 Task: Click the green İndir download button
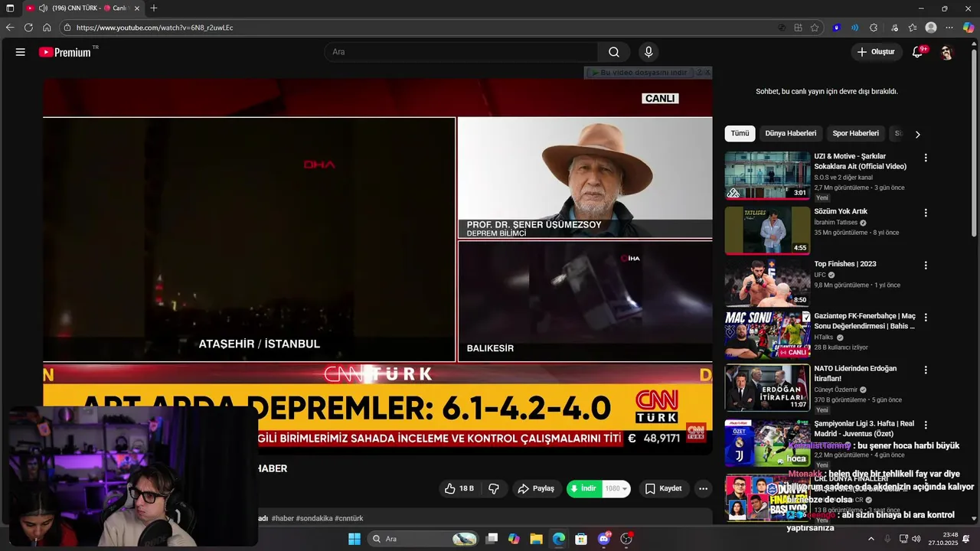coord(583,488)
